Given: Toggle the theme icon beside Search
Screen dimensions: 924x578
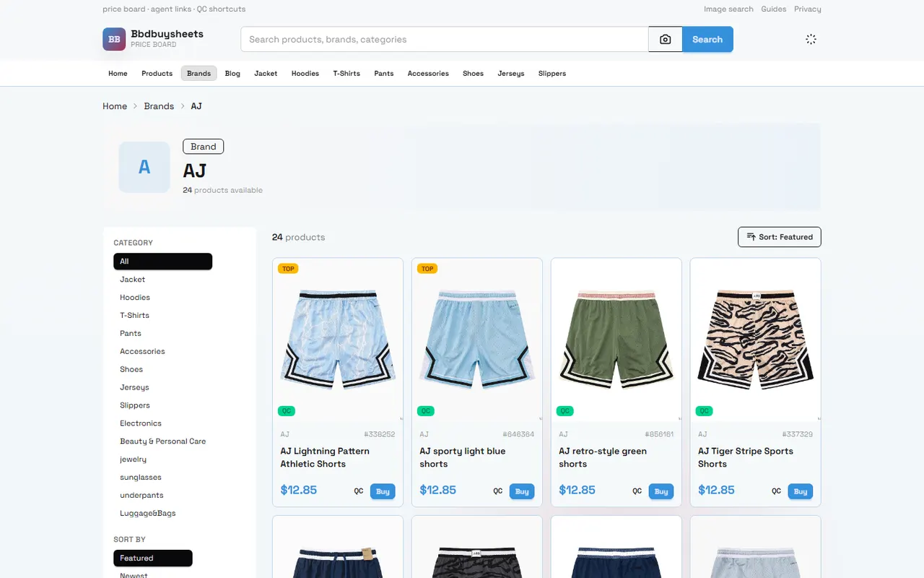Looking at the screenshot, I should tap(811, 40).
